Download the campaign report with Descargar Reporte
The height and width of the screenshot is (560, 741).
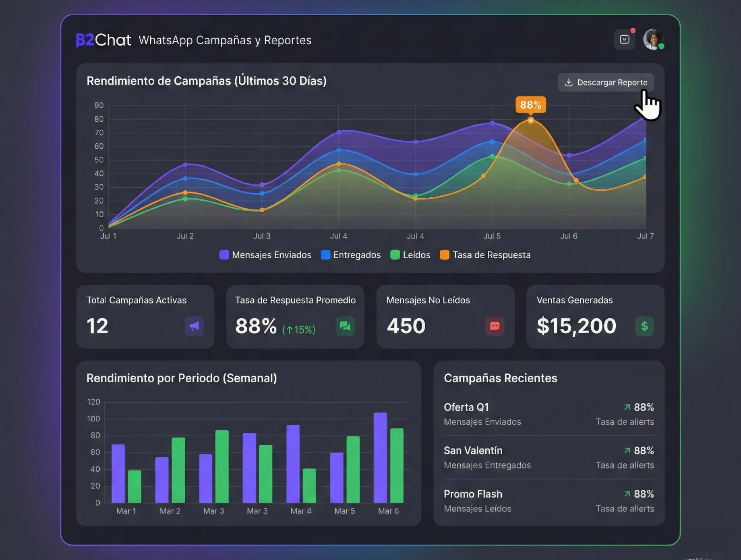point(606,82)
